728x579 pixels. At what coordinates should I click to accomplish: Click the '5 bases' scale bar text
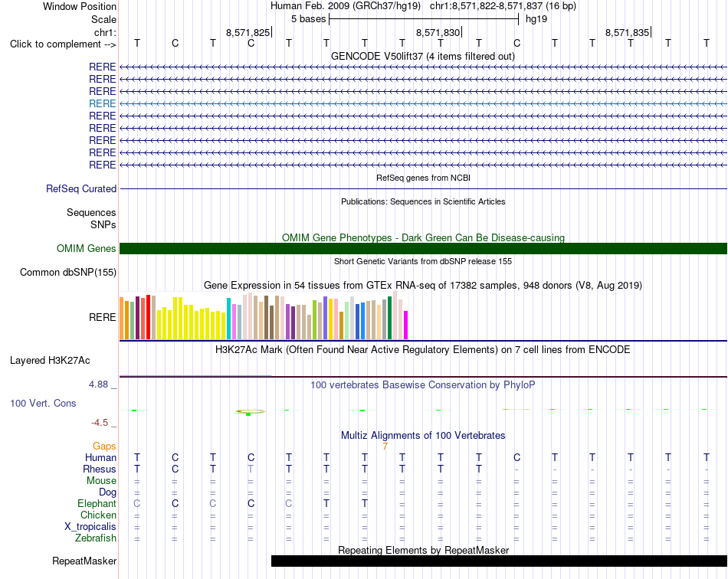click(309, 19)
